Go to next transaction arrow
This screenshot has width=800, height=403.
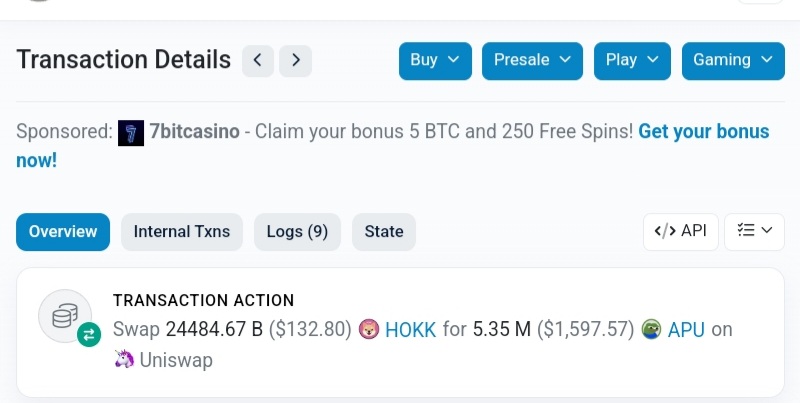[x=295, y=61]
